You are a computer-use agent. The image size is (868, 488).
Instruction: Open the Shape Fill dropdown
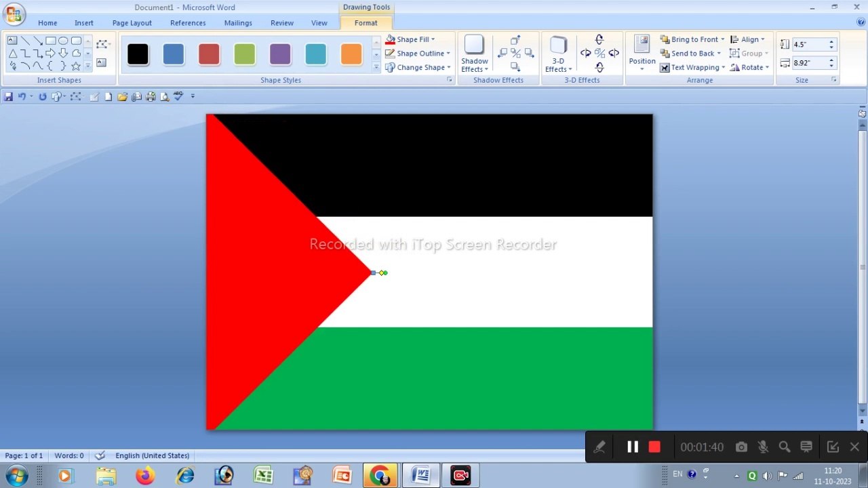coord(433,39)
